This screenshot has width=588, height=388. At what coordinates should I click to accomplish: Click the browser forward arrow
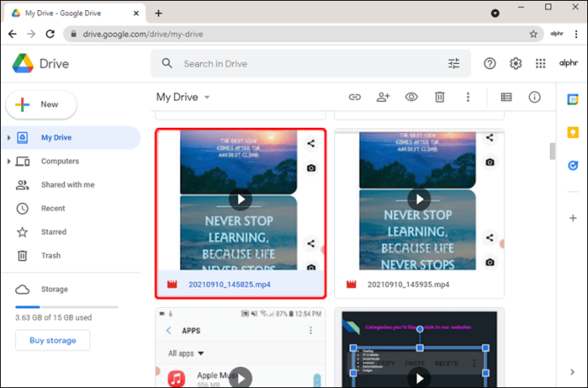pos(32,34)
